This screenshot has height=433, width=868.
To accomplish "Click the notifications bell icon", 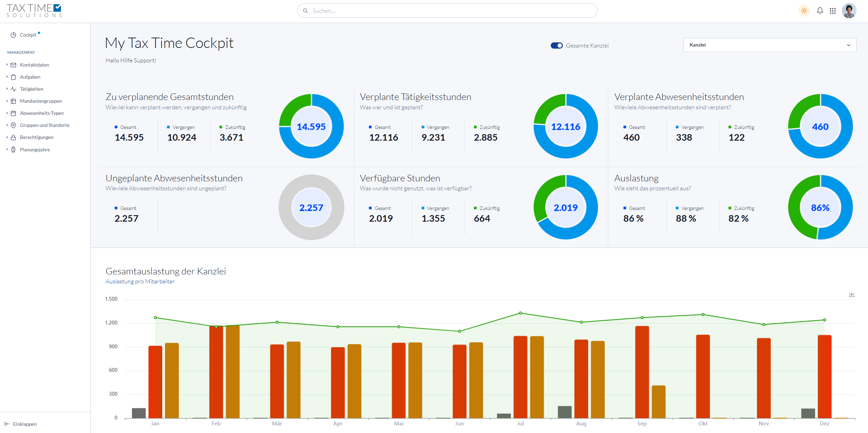I will point(820,11).
